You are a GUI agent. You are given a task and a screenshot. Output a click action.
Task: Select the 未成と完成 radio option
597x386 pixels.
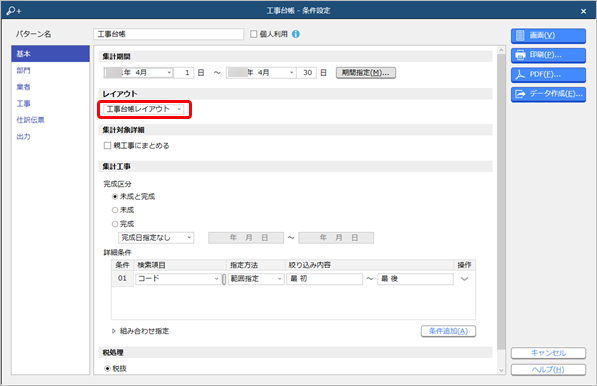click(x=115, y=197)
